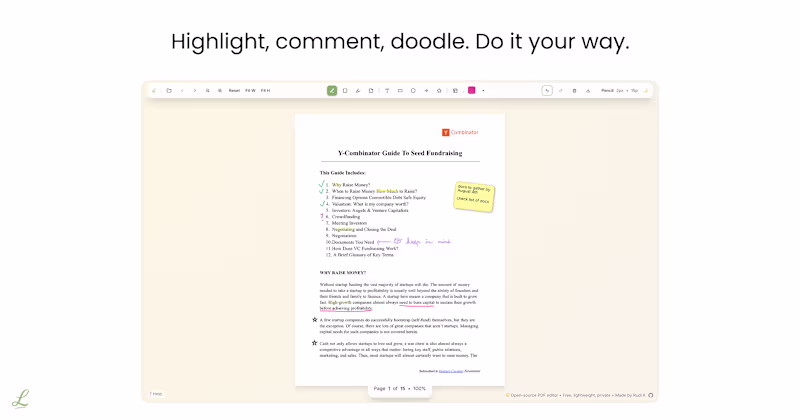Select the Rectangle shape tool
Image resolution: width=800 pixels, height=420 pixels.
click(x=400, y=90)
